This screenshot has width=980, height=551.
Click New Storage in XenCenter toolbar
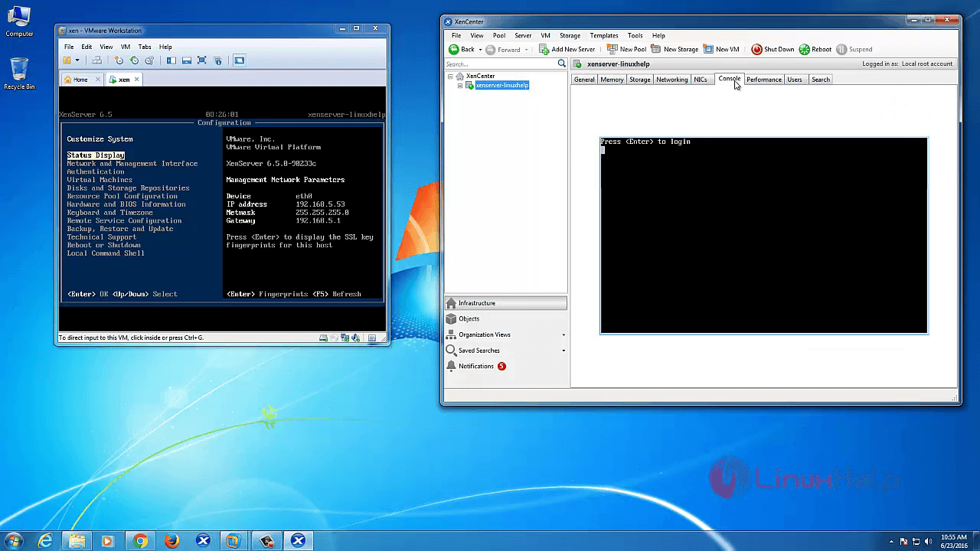[x=675, y=49]
